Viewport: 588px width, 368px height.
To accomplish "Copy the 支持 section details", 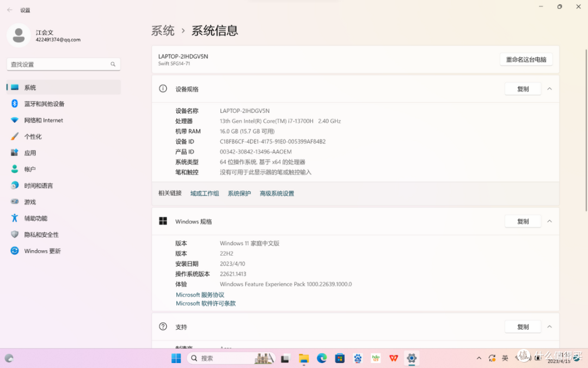I will tap(523, 327).
